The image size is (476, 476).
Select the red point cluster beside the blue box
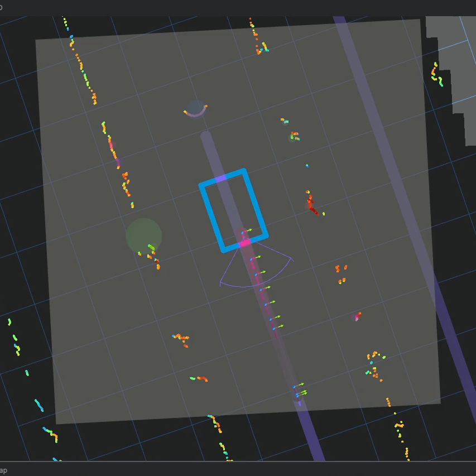[x=311, y=203]
